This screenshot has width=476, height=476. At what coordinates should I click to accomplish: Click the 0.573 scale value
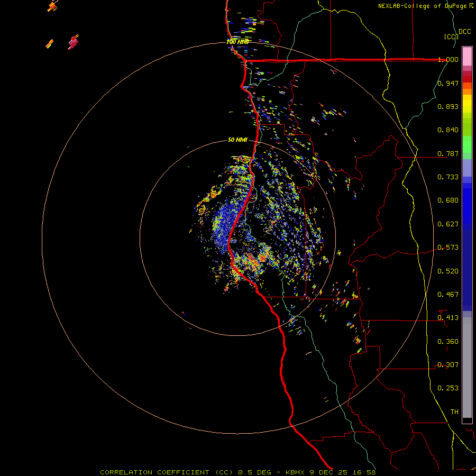448,248
